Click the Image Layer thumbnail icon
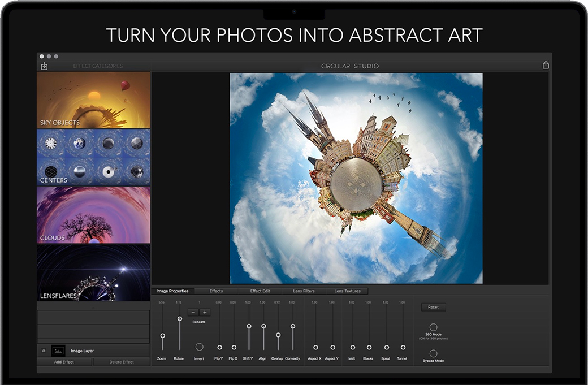This screenshot has height=385, width=588. tap(58, 351)
